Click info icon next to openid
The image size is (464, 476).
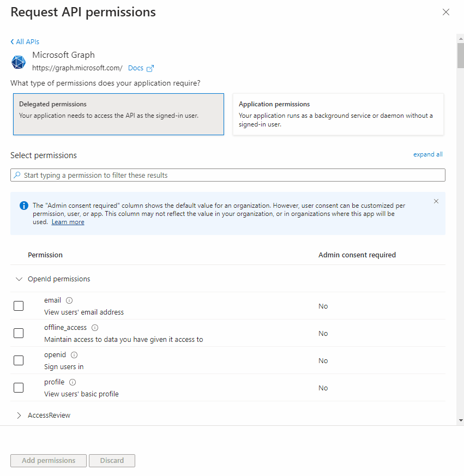pos(74,355)
